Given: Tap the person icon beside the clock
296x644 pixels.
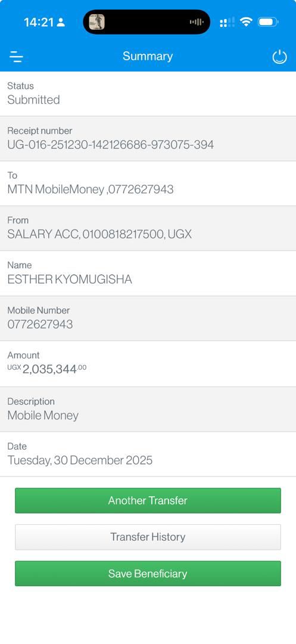Looking at the screenshot, I should [x=61, y=22].
